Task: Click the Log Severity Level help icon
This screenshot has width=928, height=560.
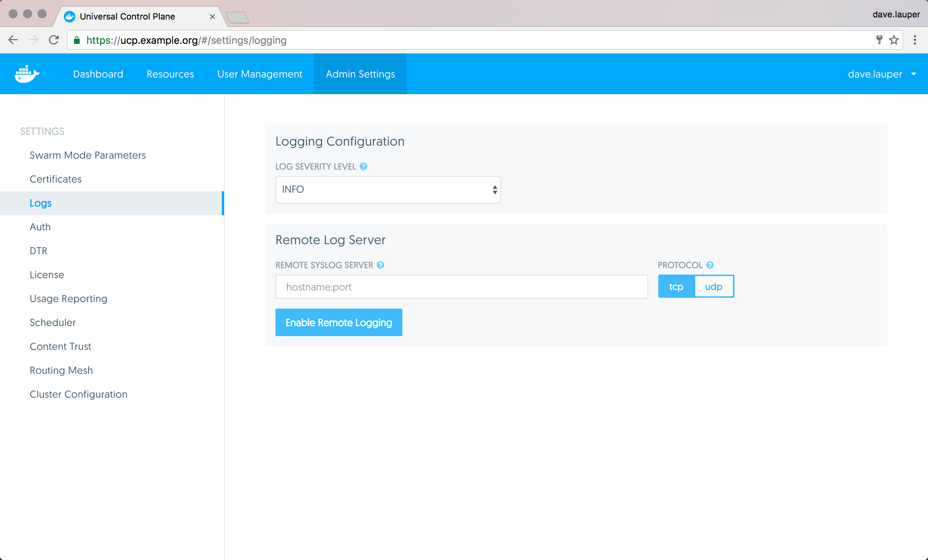Action: [x=363, y=166]
